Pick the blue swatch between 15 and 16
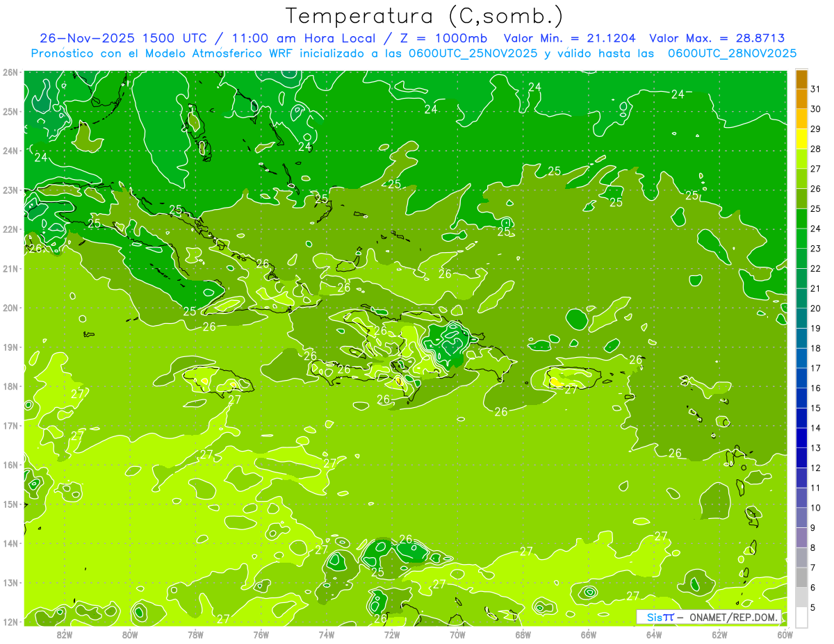The width and height of the screenshot is (834, 644). click(801, 398)
